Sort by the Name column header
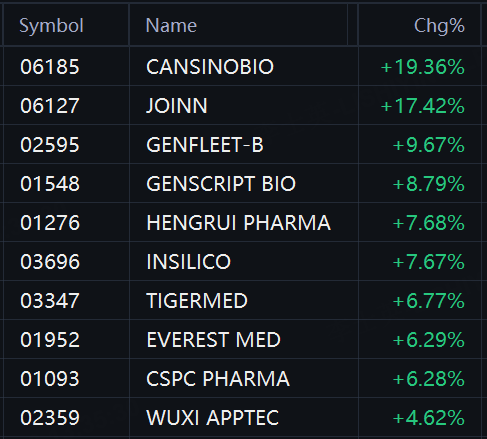The width and height of the screenshot is (487, 439). [171, 26]
